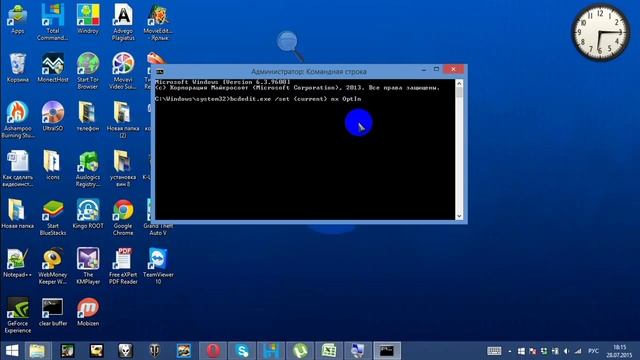Open Total Commander desktop shortcut
Viewport: 640px width, 360px height.
tap(53, 22)
